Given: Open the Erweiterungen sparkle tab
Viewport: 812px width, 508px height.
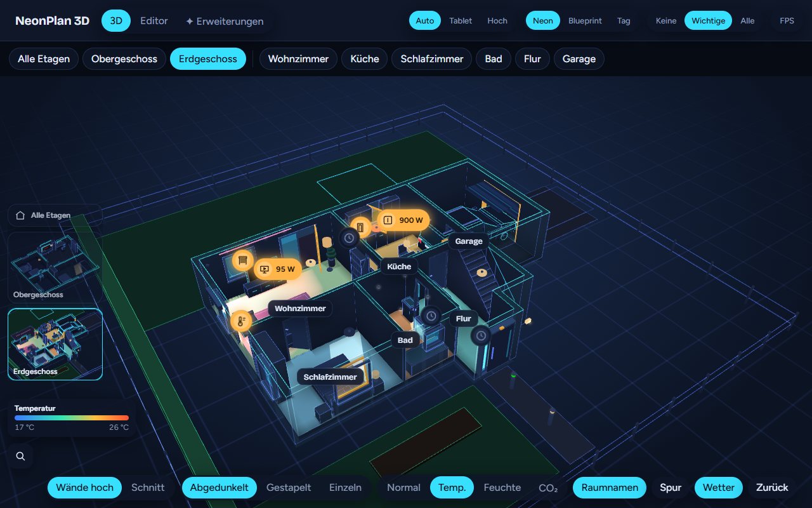Looking at the screenshot, I should pyautogui.click(x=225, y=21).
